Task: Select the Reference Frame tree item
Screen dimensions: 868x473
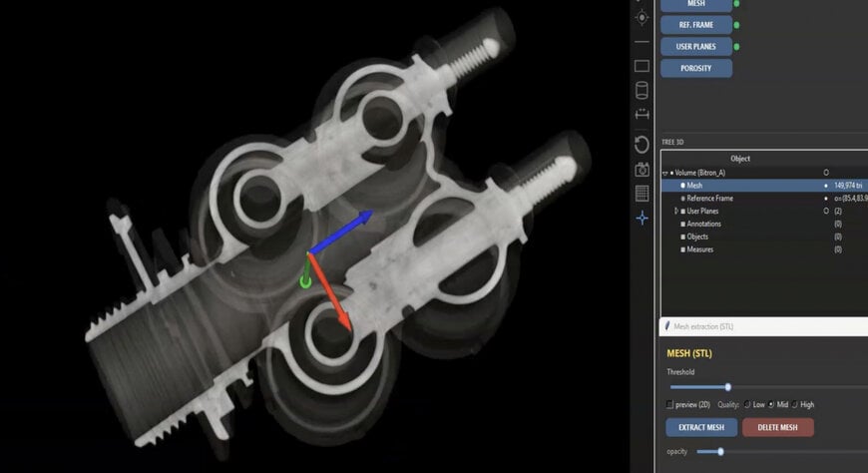Action: 709,199
